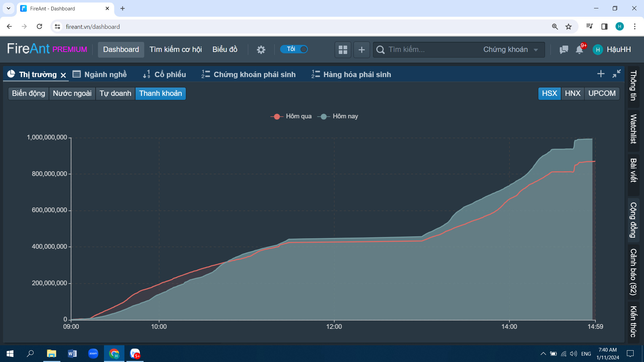Collapse panel with the shrink arrows icon
Viewport: 644px width, 362px height.
click(x=616, y=74)
